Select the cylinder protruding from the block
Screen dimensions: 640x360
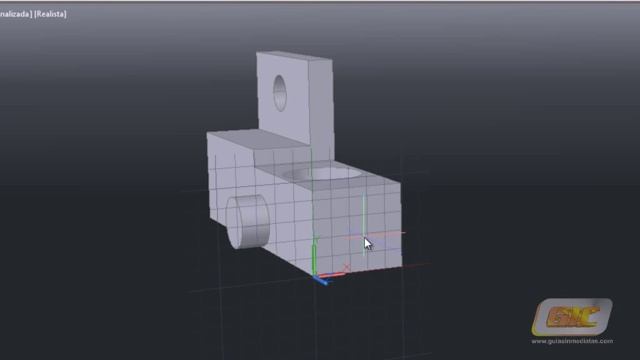pos(247,221)
